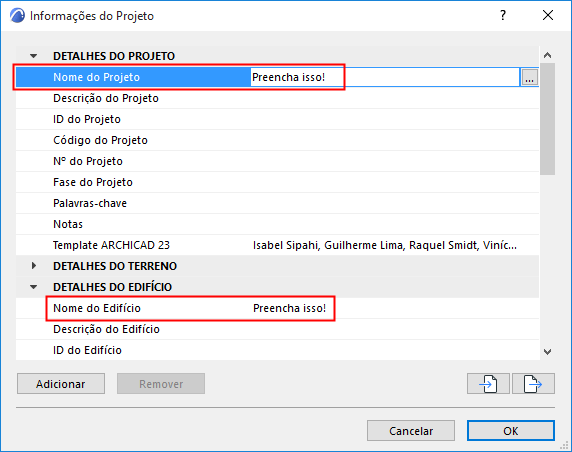
Task: Confirm with the OK button
Action: tap(511, 430)
